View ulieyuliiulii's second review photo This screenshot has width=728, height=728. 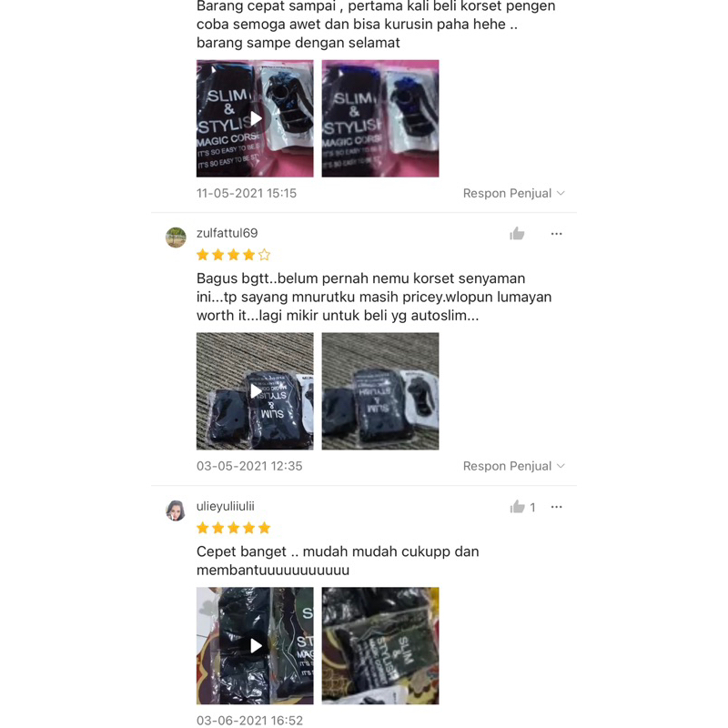coord(380,645)
